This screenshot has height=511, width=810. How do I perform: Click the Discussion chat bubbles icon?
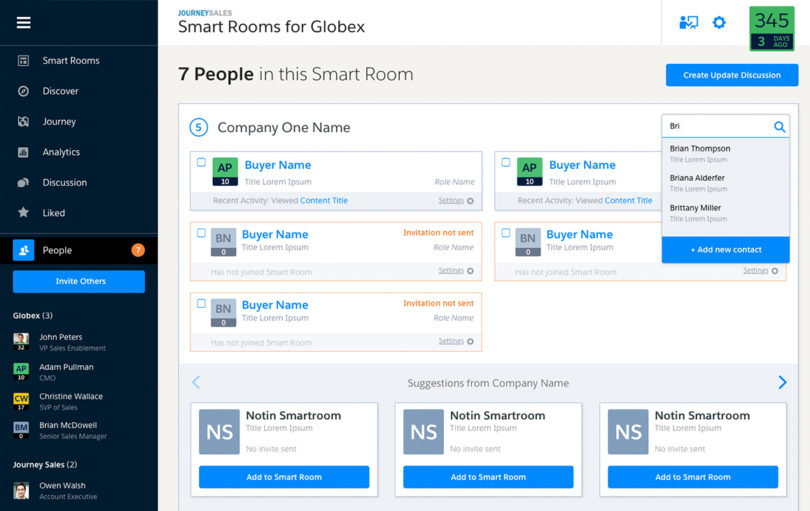coord(23,182)
